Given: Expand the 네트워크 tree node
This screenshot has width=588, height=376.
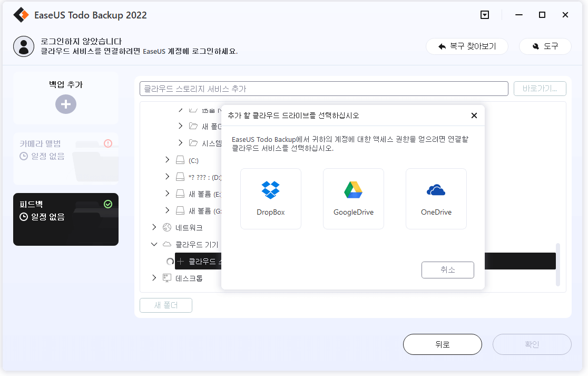Looking at the screenshot, I should pos(154,227).
